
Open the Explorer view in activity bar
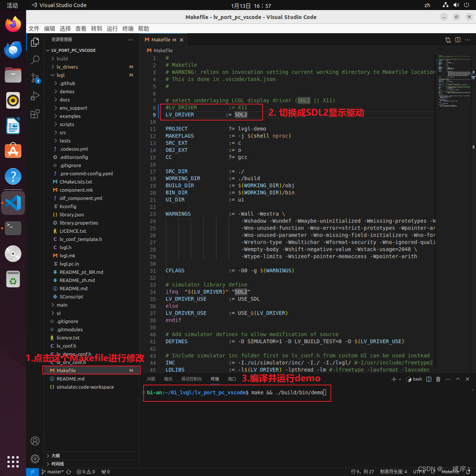tap(35, 42)
